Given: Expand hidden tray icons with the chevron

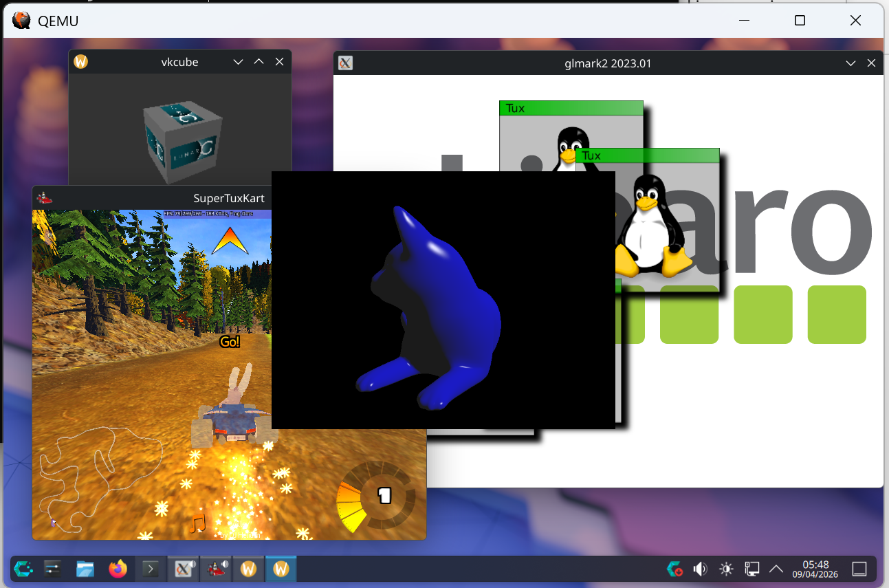Looking at the screenshot, I should [776, 569].
